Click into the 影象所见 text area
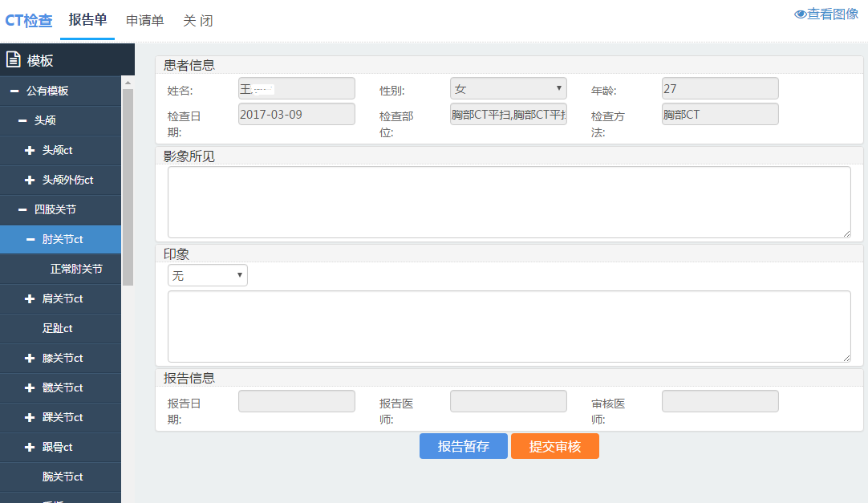868x503 pixels. 509,202
